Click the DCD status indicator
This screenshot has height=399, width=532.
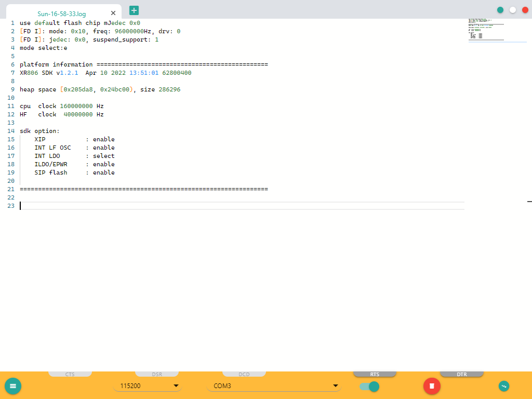click(x=244, y=374)
